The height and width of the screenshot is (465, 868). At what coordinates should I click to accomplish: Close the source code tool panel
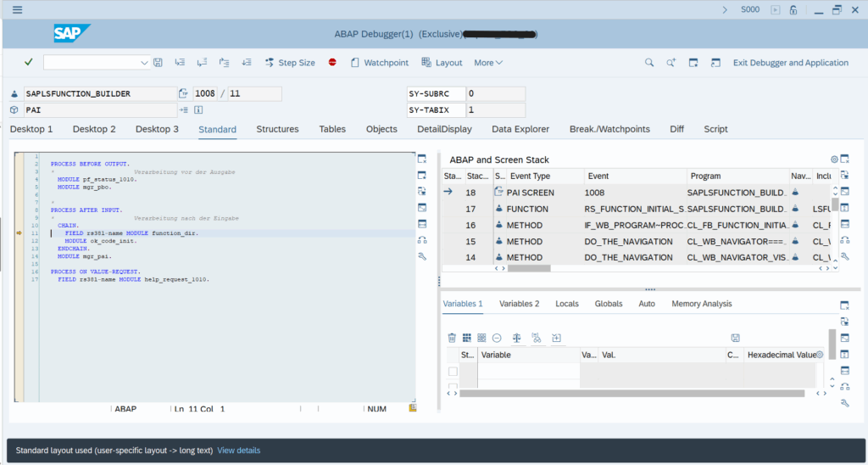(x=422, y=159)
